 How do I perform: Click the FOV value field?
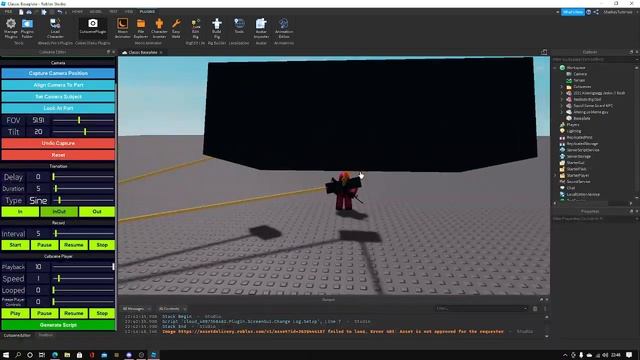(x=38, y=120)
